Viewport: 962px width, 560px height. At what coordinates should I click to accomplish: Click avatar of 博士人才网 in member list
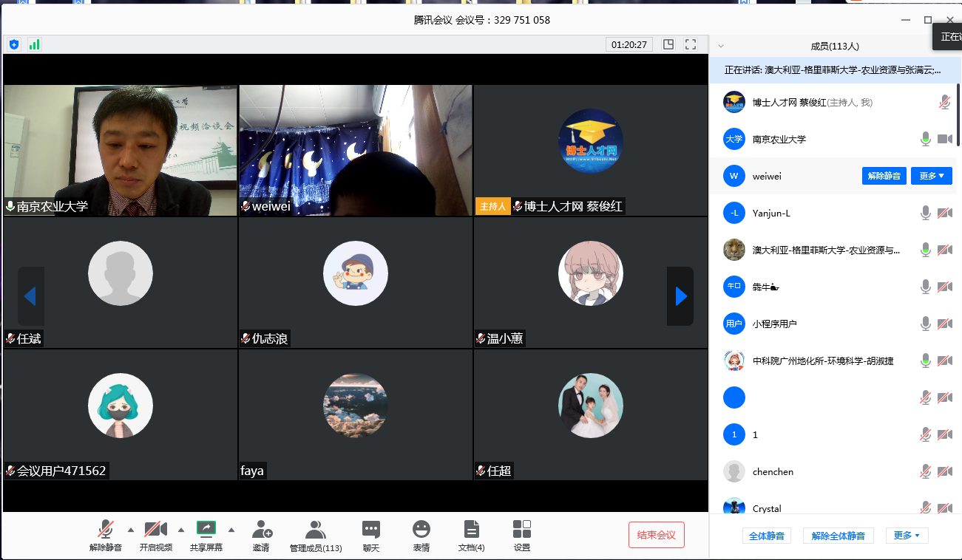pos(734,102)
